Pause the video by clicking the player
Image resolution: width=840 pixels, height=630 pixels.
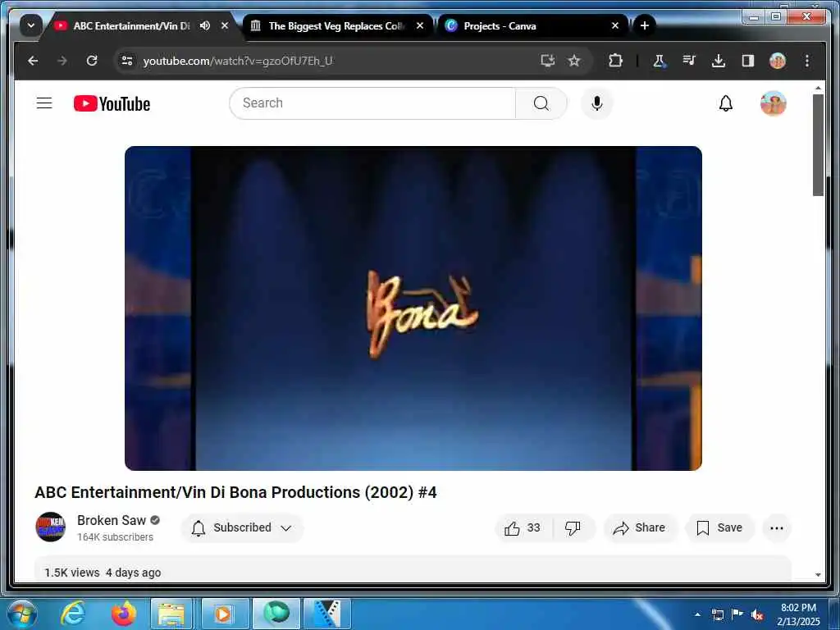[x=413, y=308]
